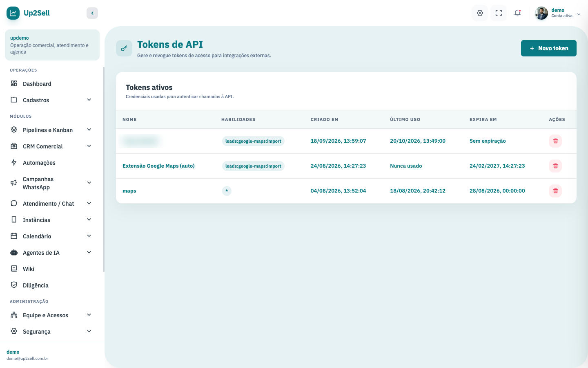Screen dimensions: 588x368
Task: Click the CRM Comercial briefcase icon
Action: [x=14, y=146]
